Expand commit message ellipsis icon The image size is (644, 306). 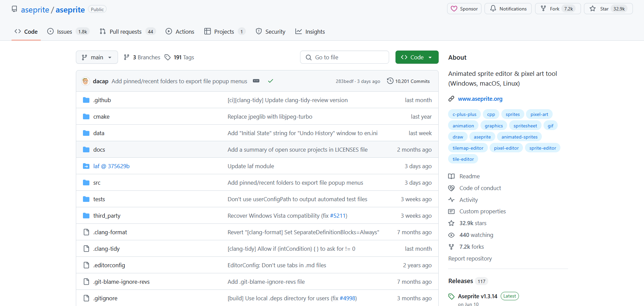256,81
